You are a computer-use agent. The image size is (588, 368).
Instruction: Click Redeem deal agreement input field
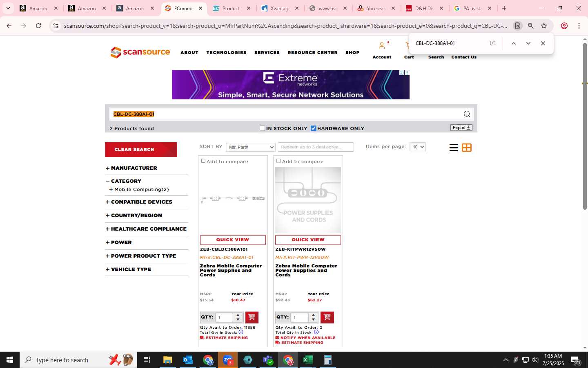pyautogui.click(x=316, y=147)
